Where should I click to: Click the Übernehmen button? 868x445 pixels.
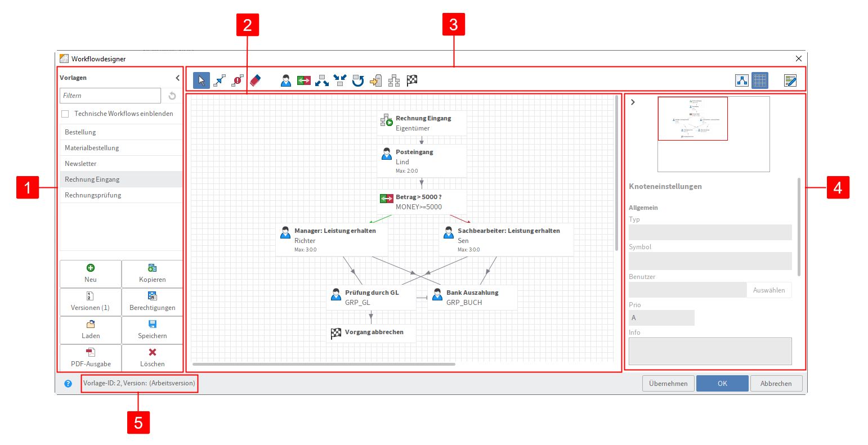[668, 384]
